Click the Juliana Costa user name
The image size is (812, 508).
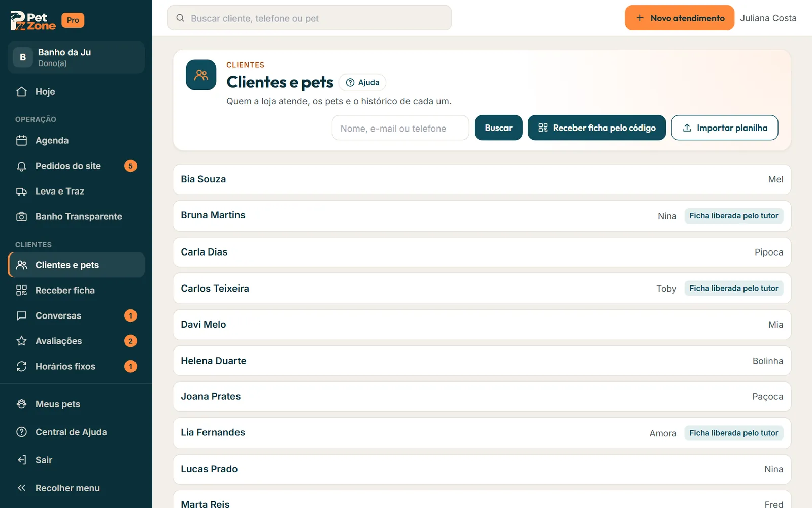[768, 18]
